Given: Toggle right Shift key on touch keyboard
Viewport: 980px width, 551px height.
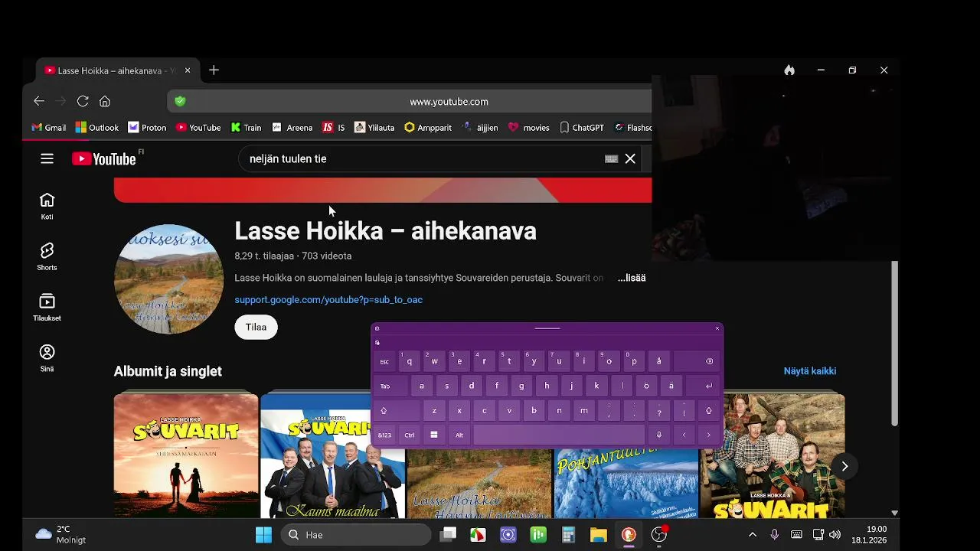Looking at the screenshot, I should 709,411.
